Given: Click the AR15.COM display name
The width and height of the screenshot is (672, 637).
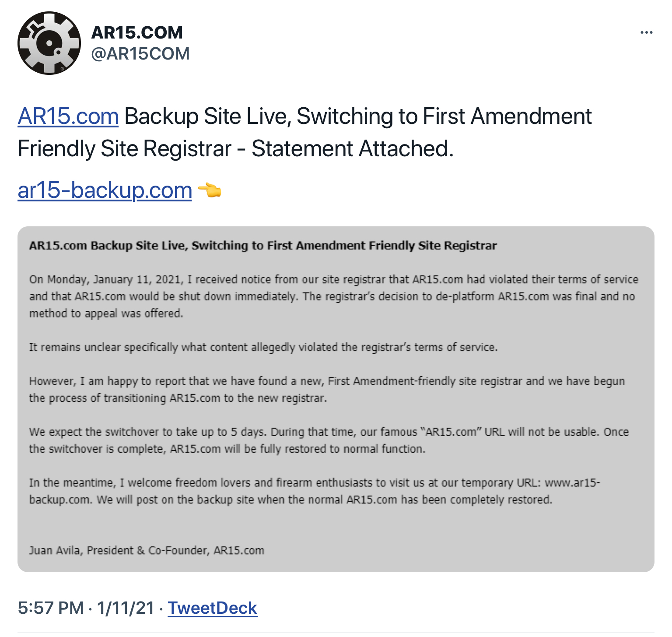Looking at the screenshot, I should (x=137, y=32).
